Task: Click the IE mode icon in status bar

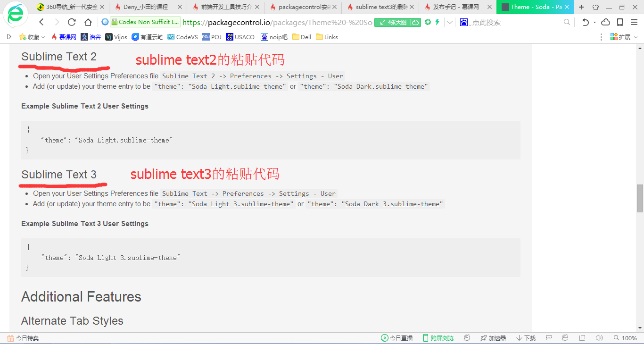Action: click(565, 338)
